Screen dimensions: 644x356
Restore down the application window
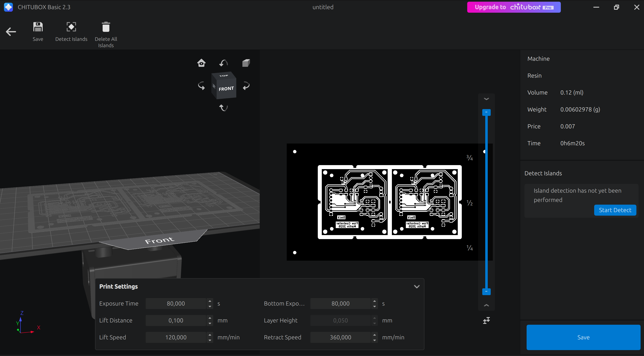pyautogui.click(x=616, y=7)
